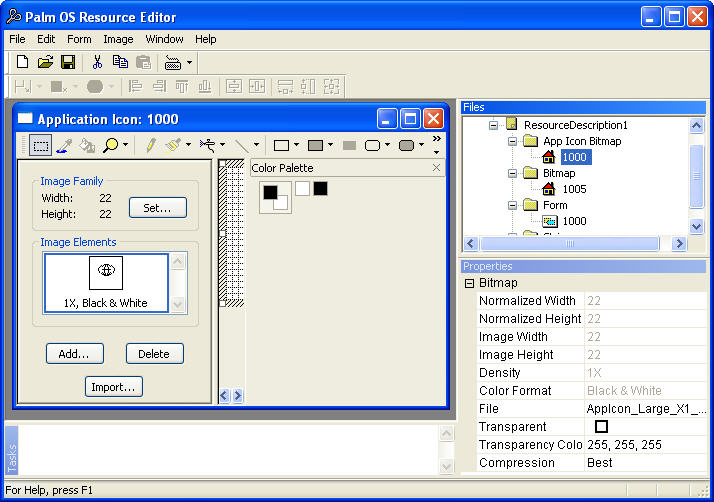Click the align right edges icon
714x502 pixels.
[x=159, y=87]
